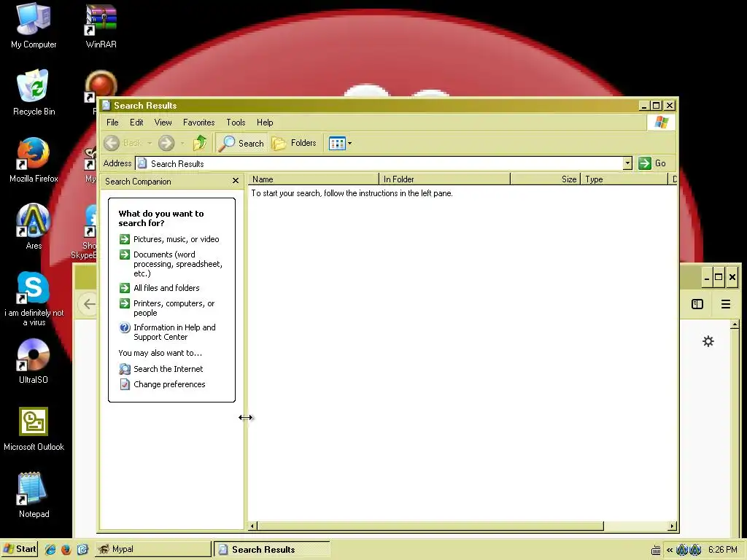Toggle sidebar icon in Mypal window
The image size is (747, 560).
point(697,304)
